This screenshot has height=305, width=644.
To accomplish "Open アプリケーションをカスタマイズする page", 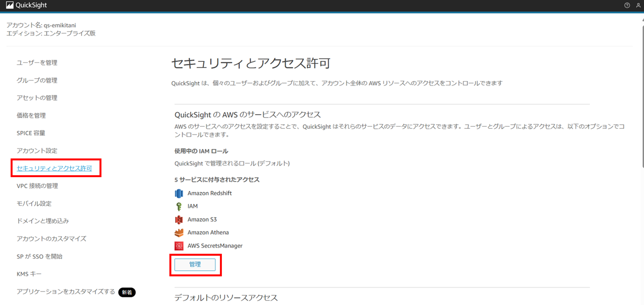I will point(66,292).
